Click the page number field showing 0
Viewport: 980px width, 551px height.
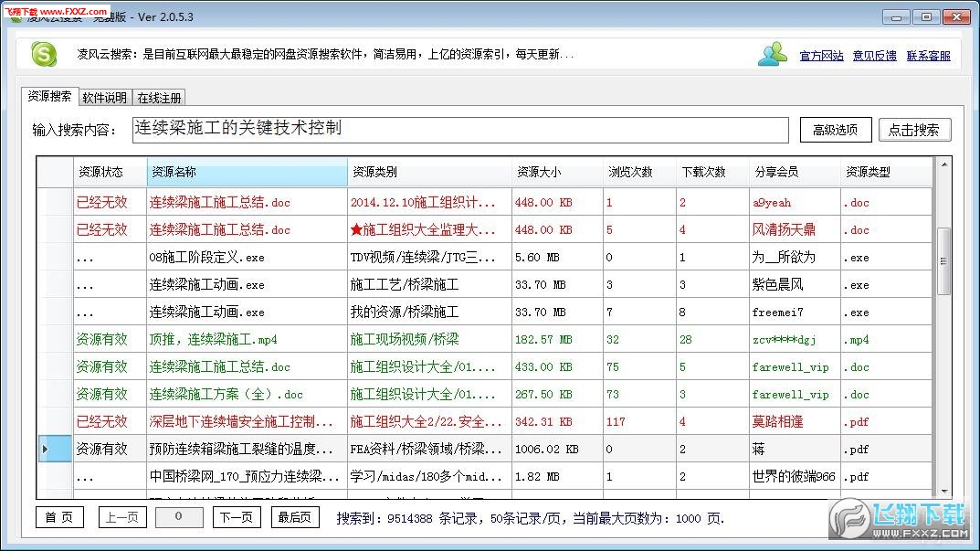tap(179, 517)
